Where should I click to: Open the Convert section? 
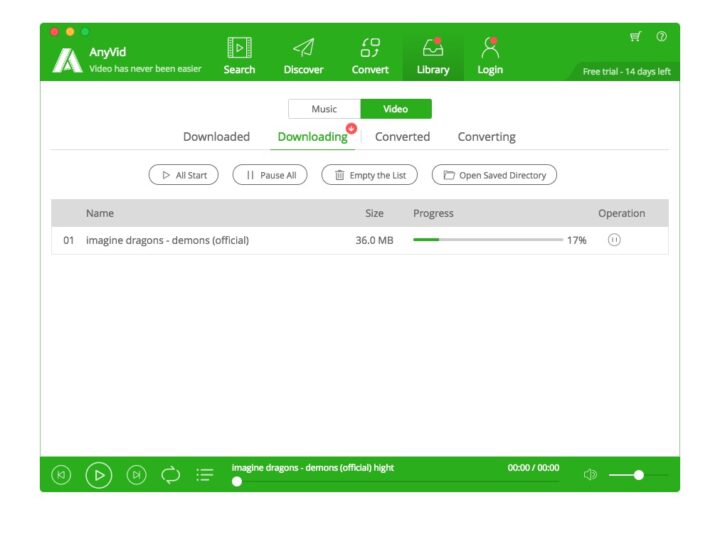[x=370, y=47]
